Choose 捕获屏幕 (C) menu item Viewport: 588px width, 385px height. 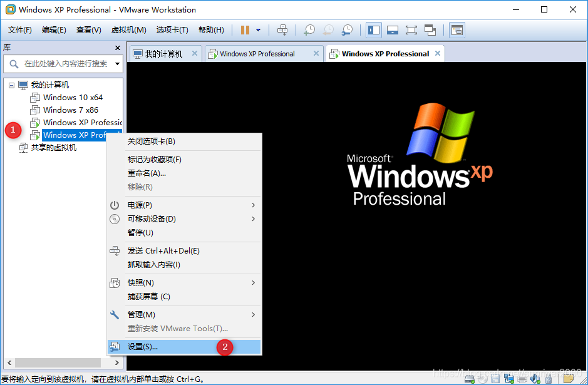184,297
